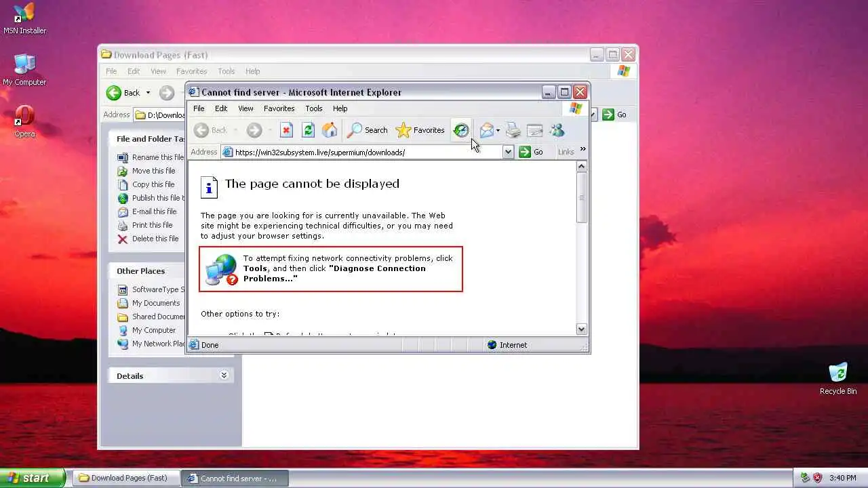Viewport: 868px width, 488px height.
Task: Click the Rename this file task
Action: [151, 157]
